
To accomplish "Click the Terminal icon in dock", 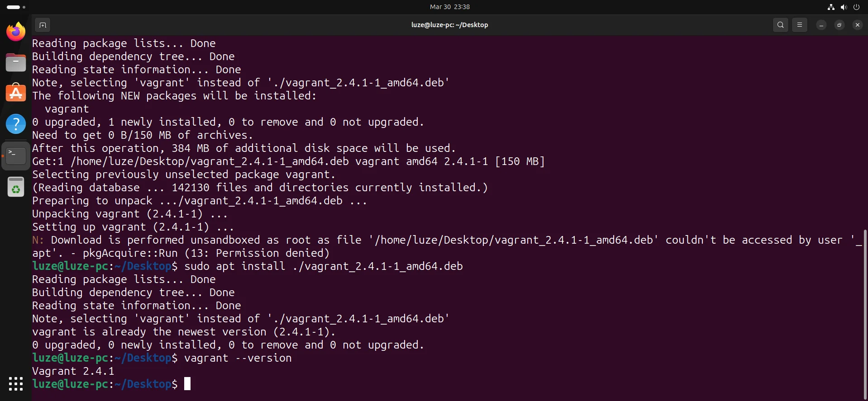I will tap(16, 156).
